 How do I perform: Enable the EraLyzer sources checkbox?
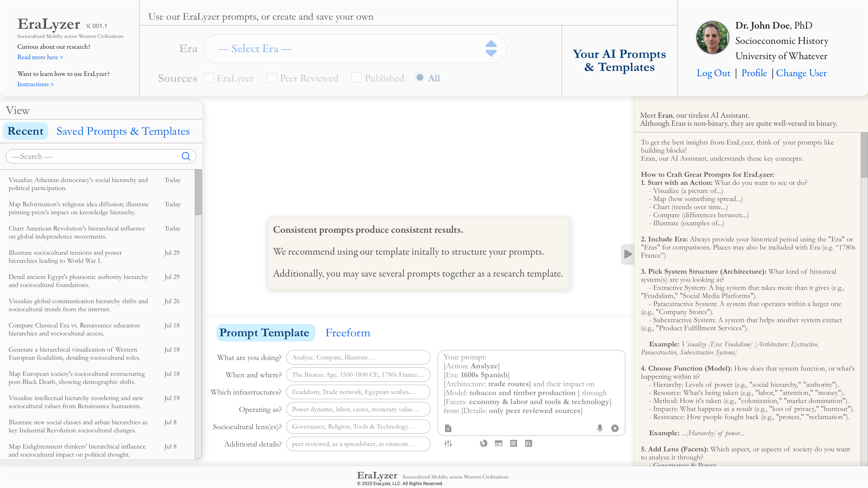click(209, 78)
